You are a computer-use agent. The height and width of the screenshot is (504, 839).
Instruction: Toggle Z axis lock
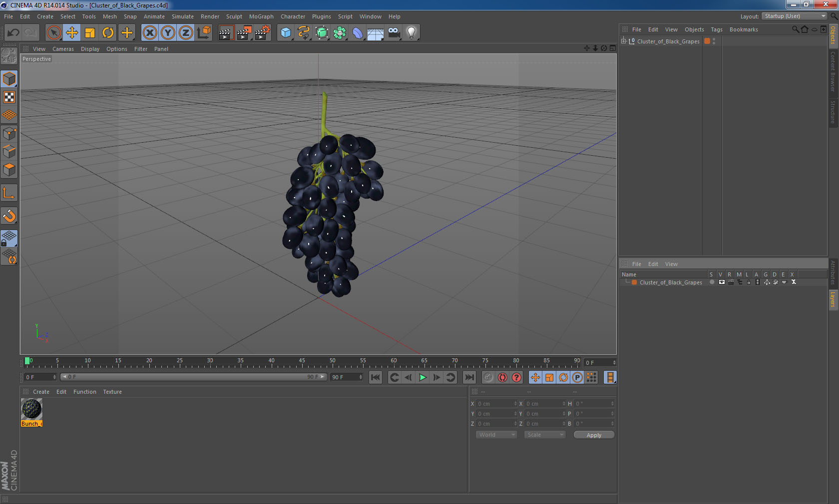186,33
